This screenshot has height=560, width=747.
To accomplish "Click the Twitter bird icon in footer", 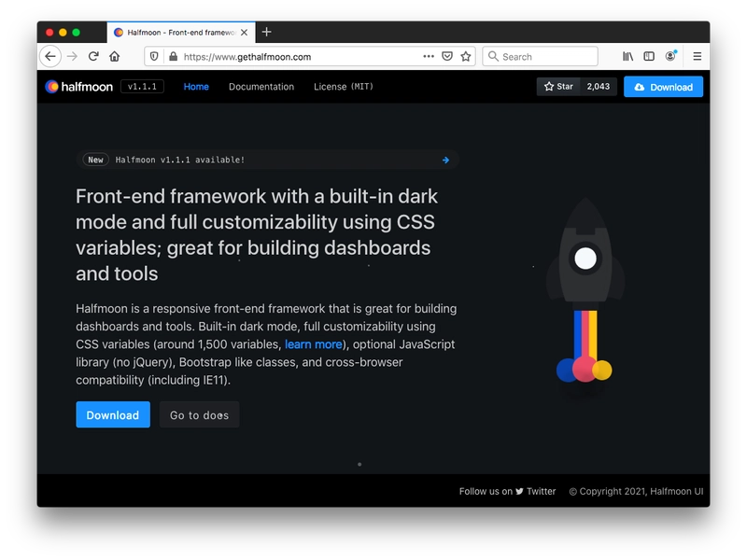I will point(519,492).
